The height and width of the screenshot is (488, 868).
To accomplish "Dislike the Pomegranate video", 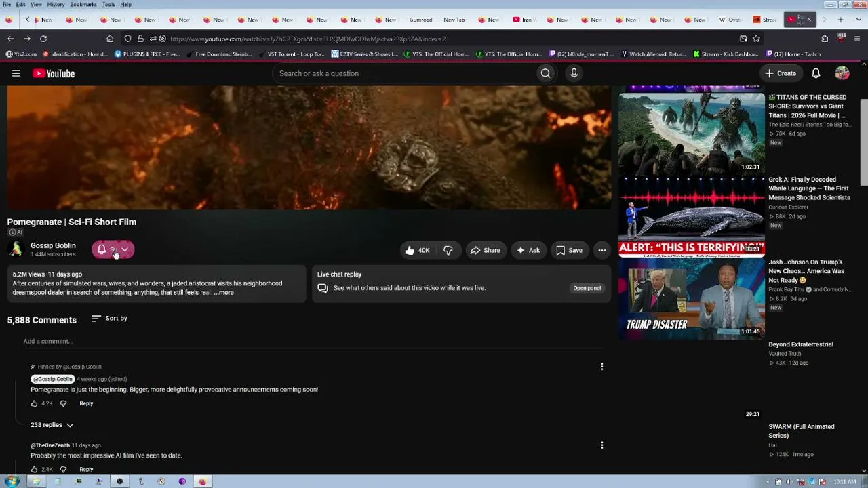I will point(448,250).
